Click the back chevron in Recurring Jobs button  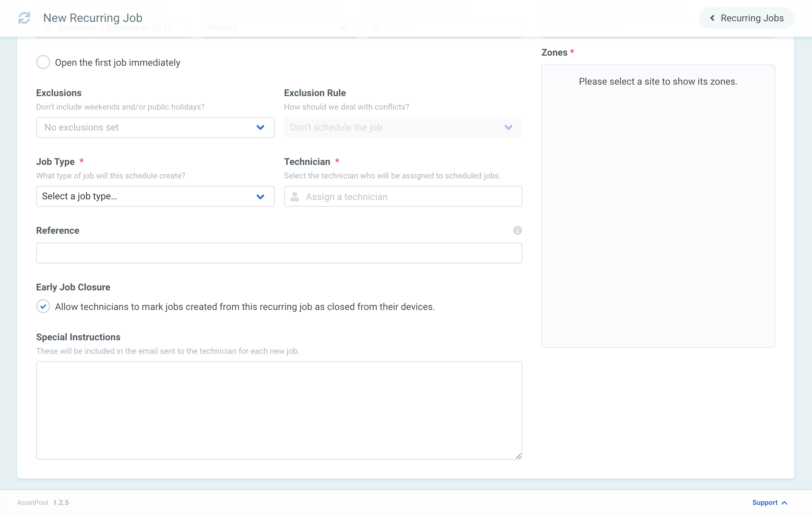[712, 18]
